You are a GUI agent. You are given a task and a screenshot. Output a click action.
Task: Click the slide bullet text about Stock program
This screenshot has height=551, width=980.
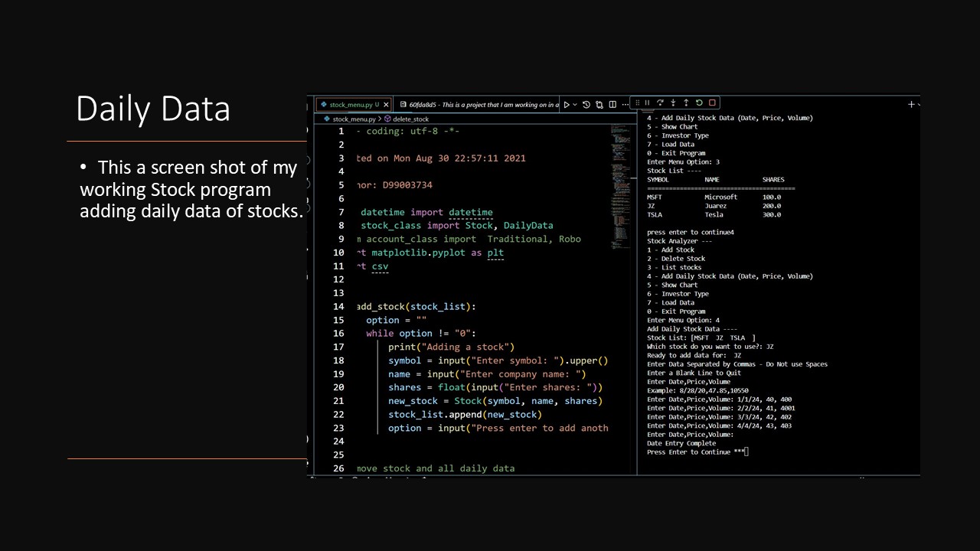tap(191, 189)
